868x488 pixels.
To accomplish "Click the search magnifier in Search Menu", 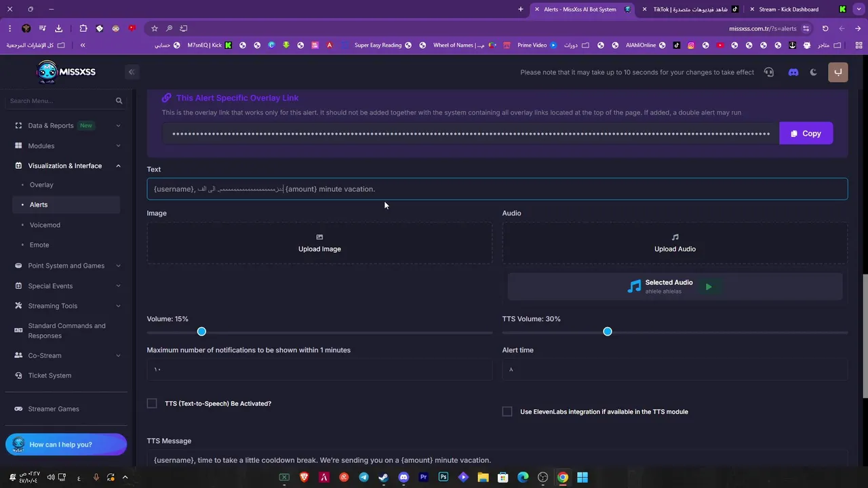I will click(x=119, y=101).
